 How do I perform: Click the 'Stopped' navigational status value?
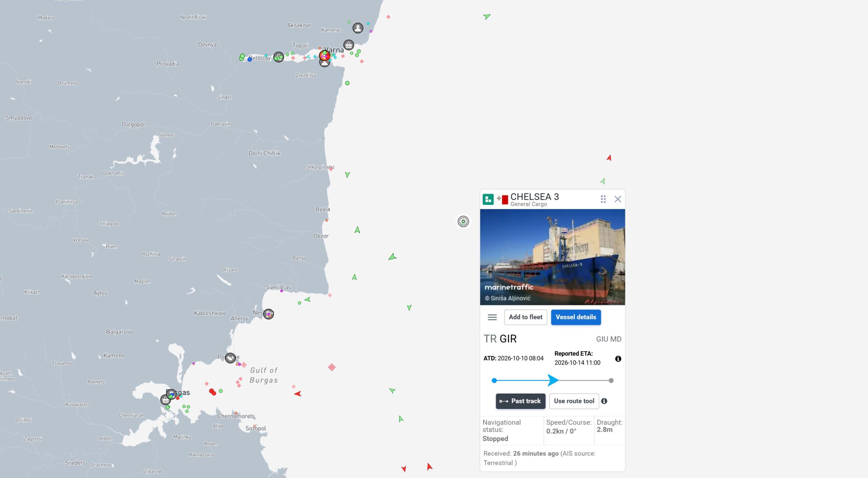tap(495, 439)
